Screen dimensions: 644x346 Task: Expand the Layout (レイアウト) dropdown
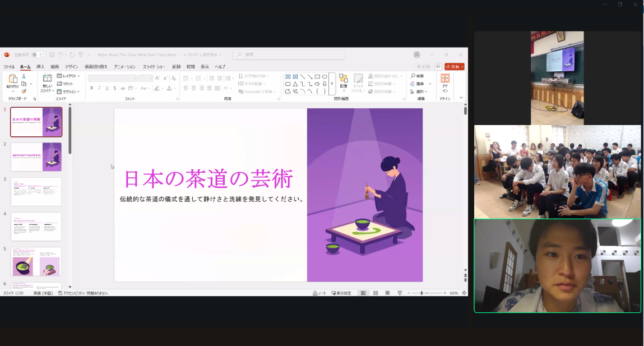tap(70, 76)
